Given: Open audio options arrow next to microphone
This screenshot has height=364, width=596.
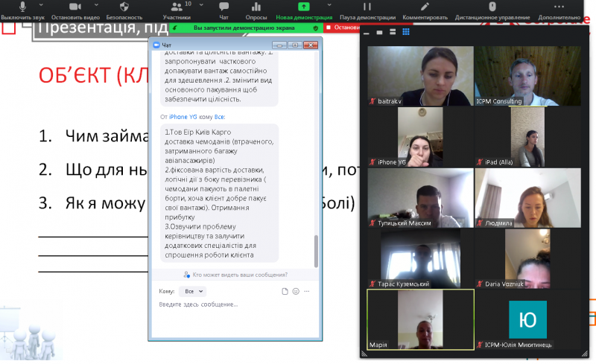Looking at the screenshot, I should [x=41, y=5].
